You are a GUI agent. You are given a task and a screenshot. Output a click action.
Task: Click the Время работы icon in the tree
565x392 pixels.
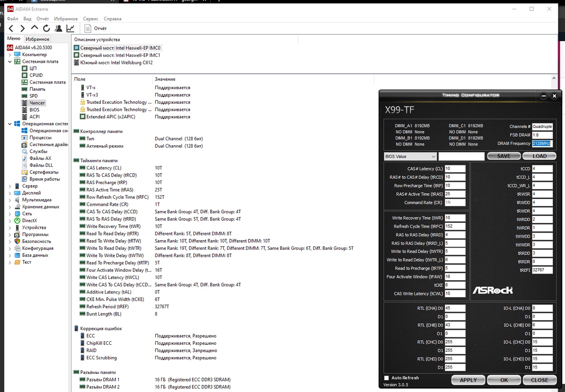pyautogui.click(x=25, y=179)
